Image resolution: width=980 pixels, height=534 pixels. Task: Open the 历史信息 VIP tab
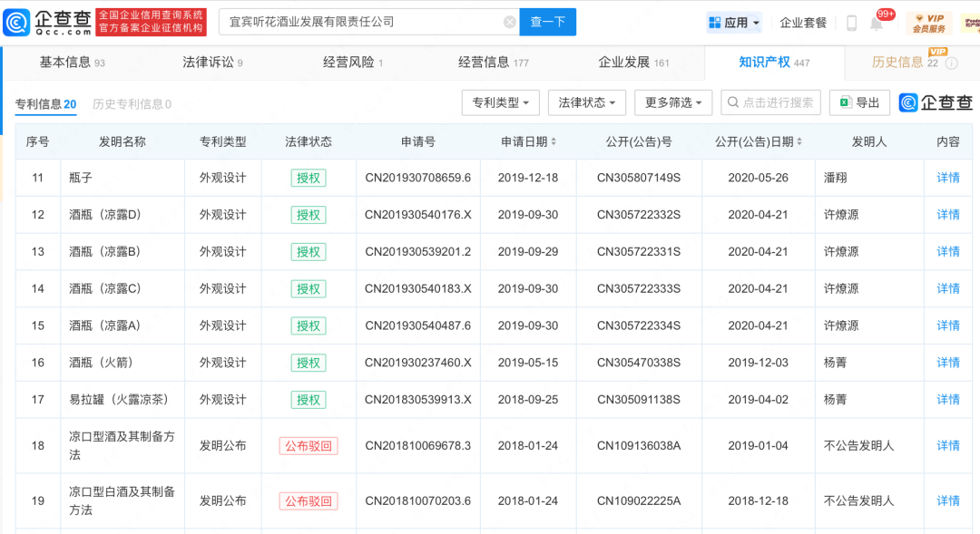pos(905,63)
